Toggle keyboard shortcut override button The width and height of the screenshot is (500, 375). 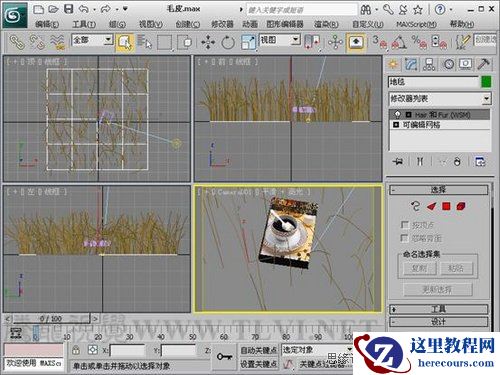(x=356, y=42)
